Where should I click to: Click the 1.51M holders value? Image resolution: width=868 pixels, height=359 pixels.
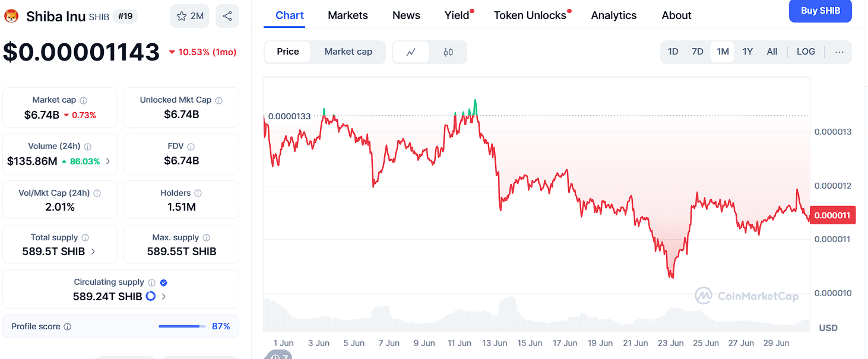click(x=181, y=206)
